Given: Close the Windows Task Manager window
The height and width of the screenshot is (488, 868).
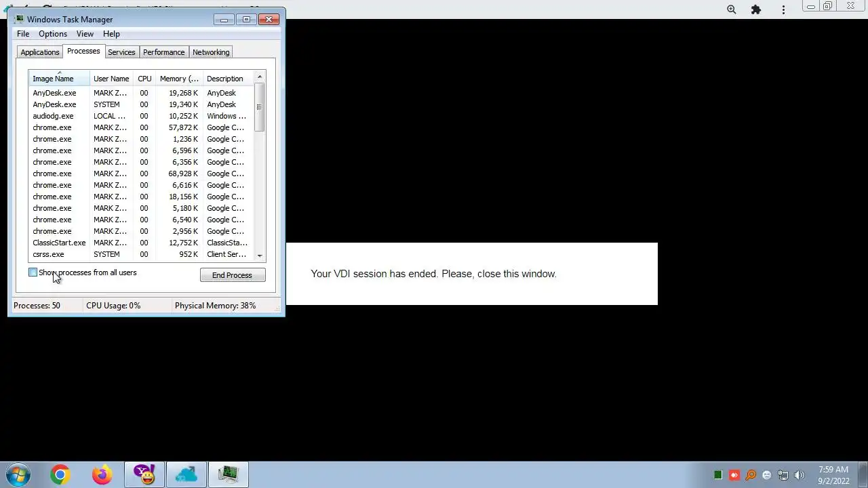Looking at the screenshot, I should click(x=269, y=20).
